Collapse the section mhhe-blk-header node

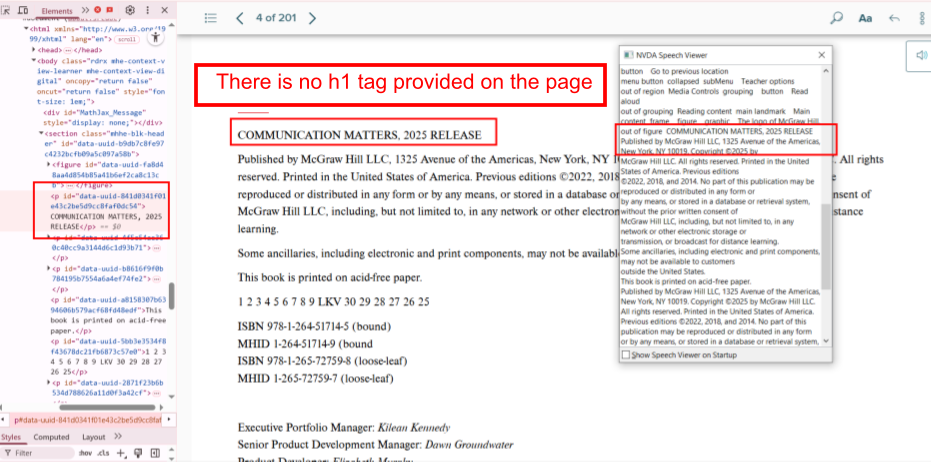pos(41,134)
